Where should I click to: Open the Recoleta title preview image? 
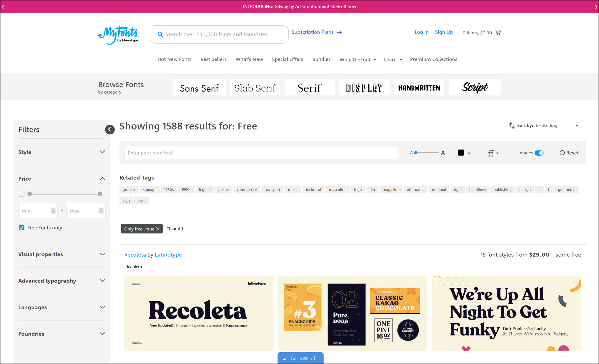(x=199, y=313)
